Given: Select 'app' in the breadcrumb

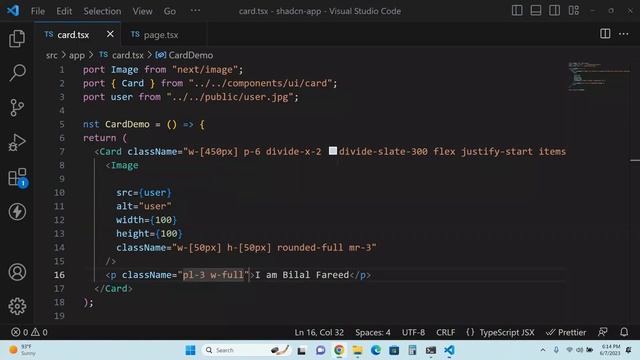Looking at the screenshot, I should (76, 55).
